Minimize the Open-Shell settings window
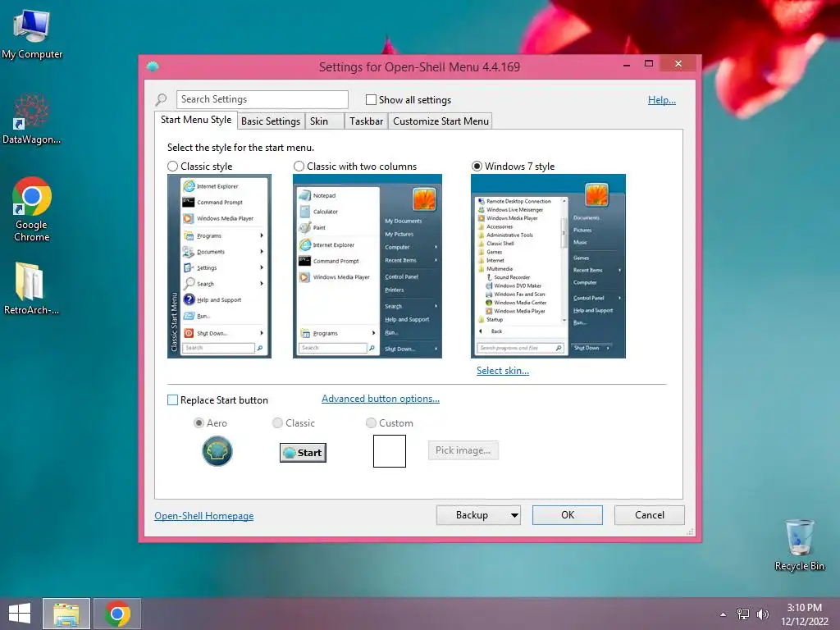The width and height of the screenshot is (840, 630). coord(626,65)
